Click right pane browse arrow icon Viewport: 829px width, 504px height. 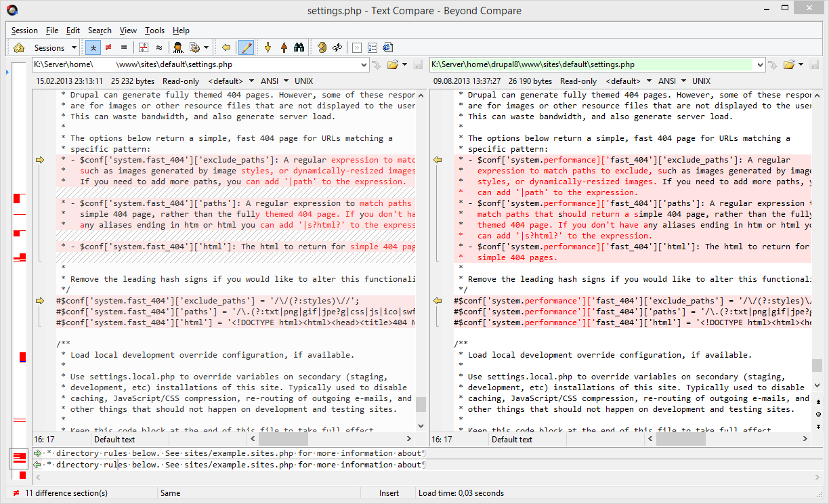click(x=773, y=64)
